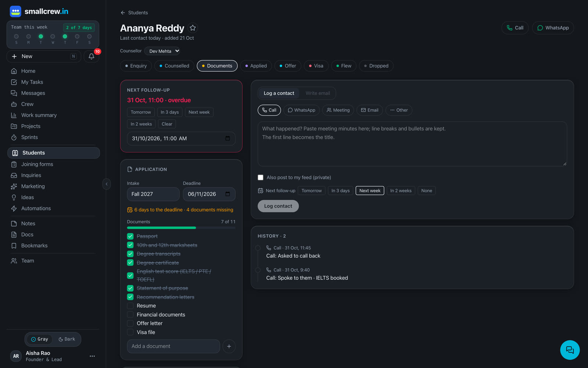The image size is (588, 368).
Task: Open the deadline date picker calendar
Action: [227, 194]
